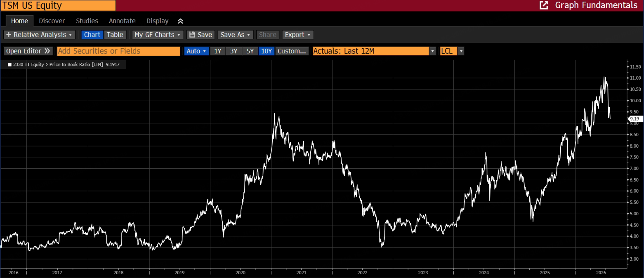Click the Price to Book Ratio legend label
The width and height of the screenshot is (644, 278).
click(76, 65)
